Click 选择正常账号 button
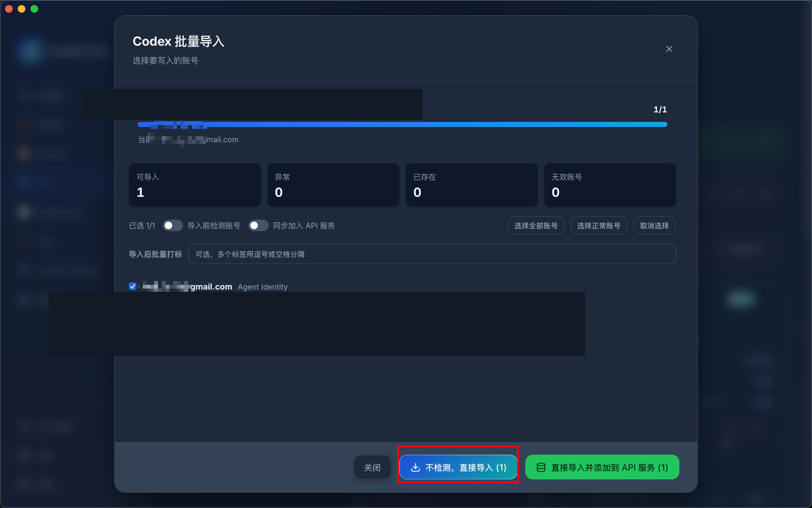Screen dimensions: 812x508 pos(599,226)
